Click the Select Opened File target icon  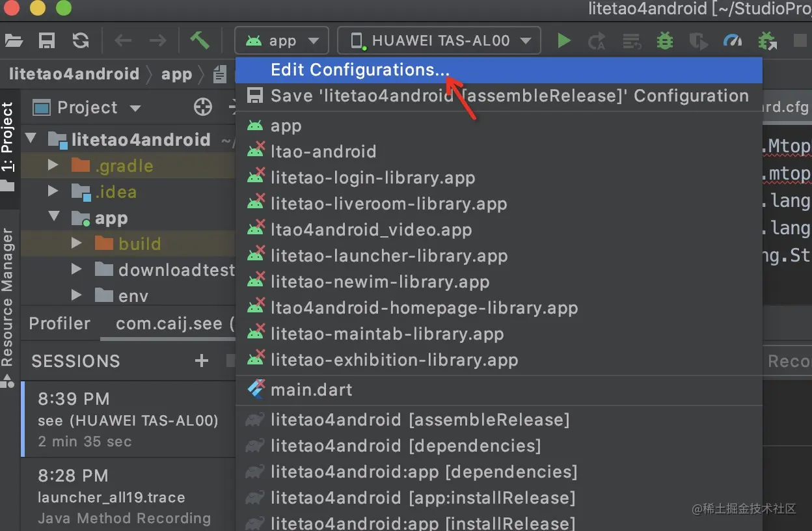point(203,107)
